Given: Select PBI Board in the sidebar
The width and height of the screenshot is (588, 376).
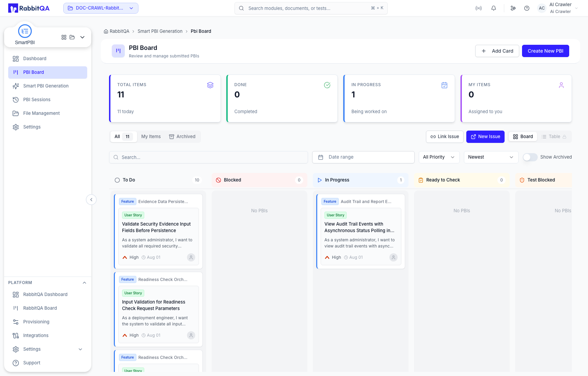Looking at the screenshot, I should (x=48, y=72).
